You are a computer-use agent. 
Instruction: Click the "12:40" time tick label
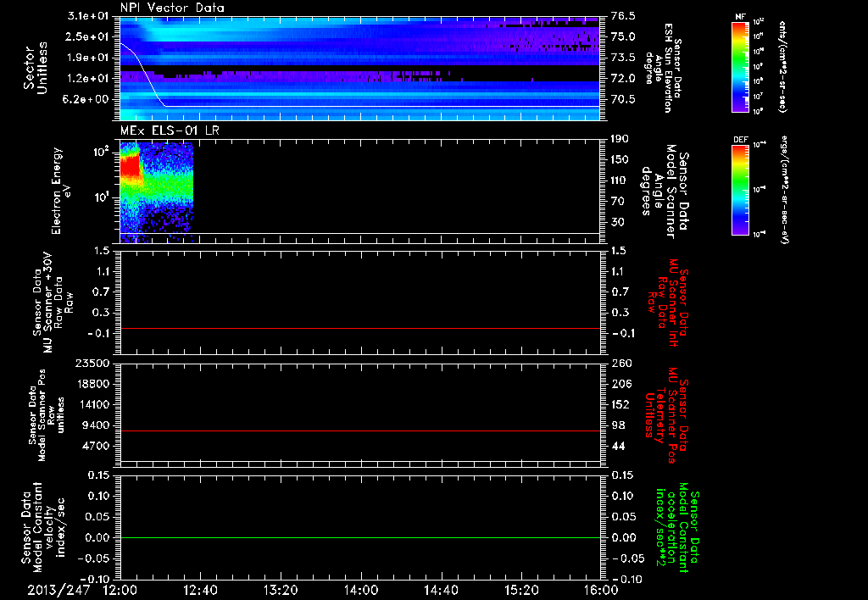point(200,590)
